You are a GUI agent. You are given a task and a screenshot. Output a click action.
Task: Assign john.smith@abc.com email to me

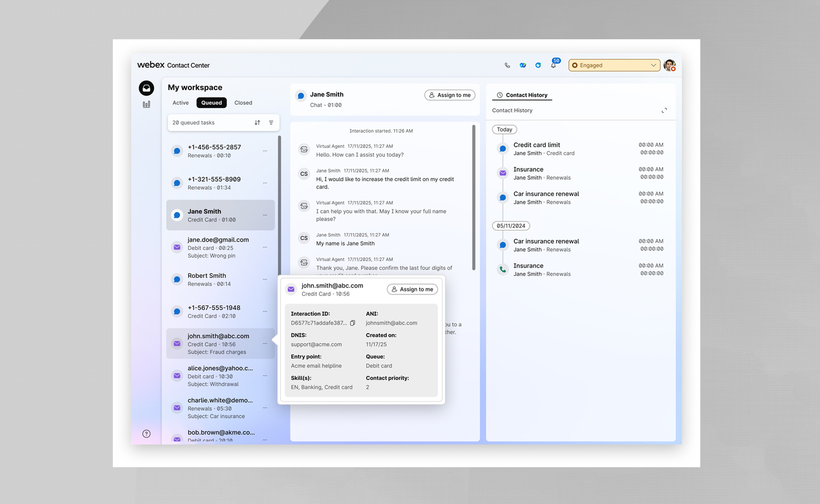(x=412, y=289)
